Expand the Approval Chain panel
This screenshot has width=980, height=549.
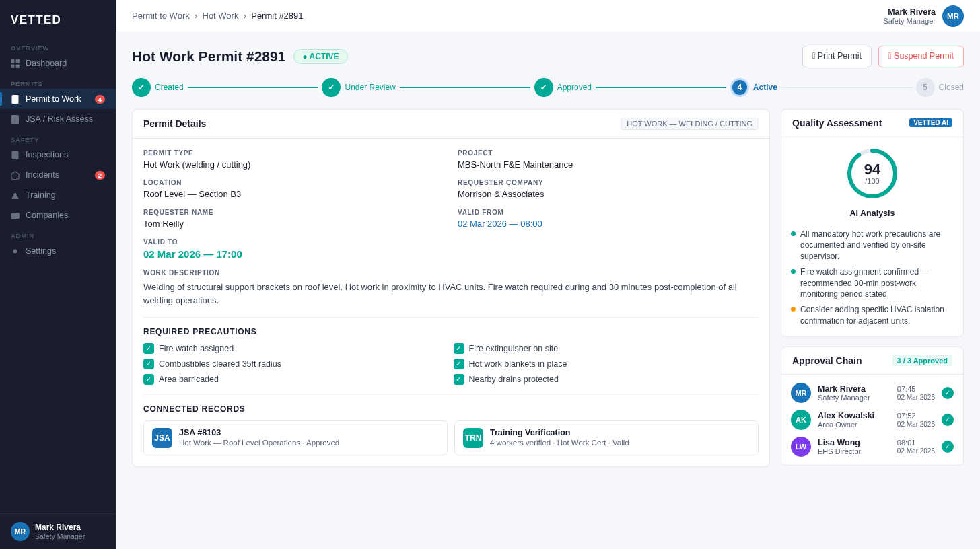(827, 361)
